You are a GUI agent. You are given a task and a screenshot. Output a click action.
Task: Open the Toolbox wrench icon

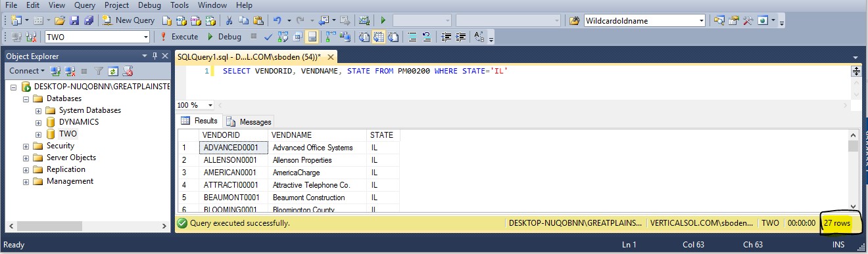click(x=748, y=20)
